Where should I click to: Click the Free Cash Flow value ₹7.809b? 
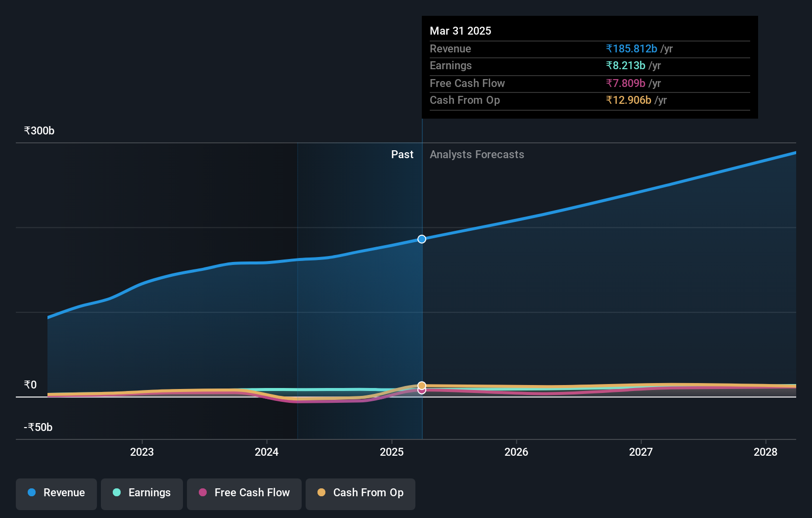click(x=626, y=83)
